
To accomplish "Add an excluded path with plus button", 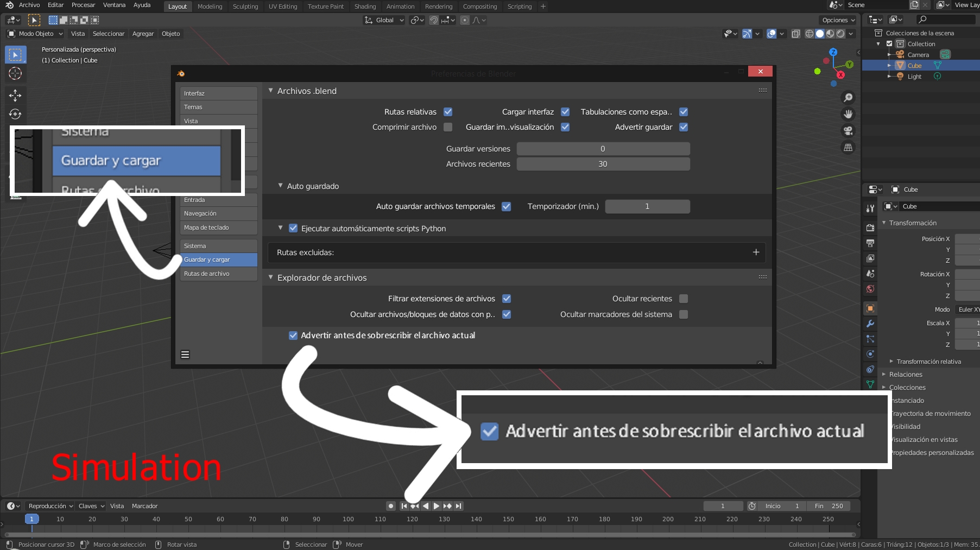I will coord(756,252).
